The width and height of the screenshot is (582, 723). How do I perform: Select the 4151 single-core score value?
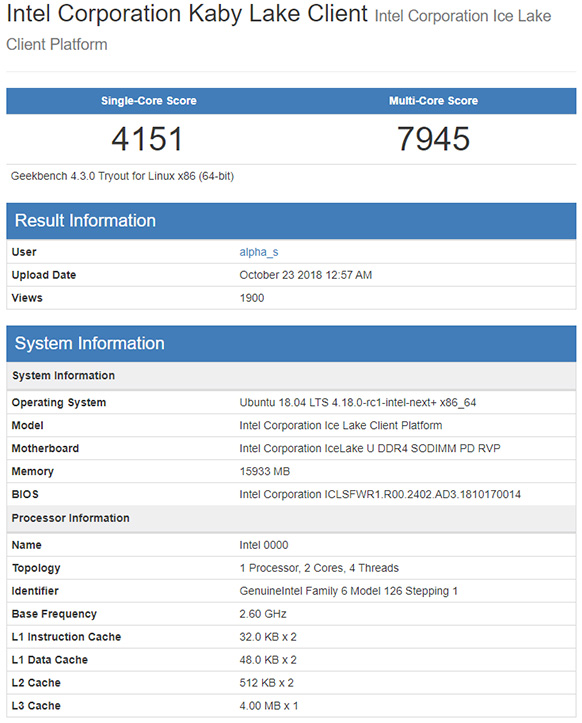pyautogui.click(x=148, y=139)
